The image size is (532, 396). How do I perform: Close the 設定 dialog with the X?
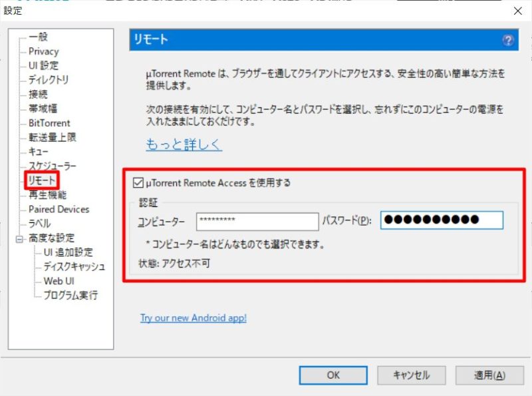[518, 11]
